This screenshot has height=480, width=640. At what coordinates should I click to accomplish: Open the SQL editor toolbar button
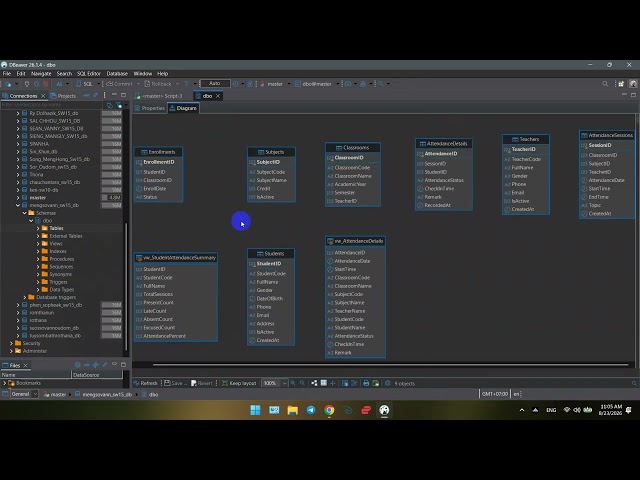[x=84, y=84]
